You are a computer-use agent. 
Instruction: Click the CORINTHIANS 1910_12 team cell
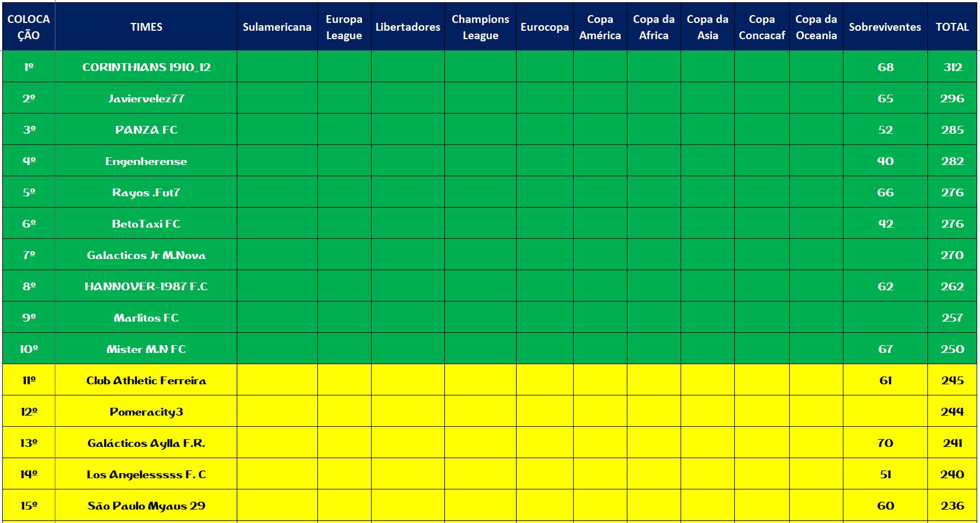[x=146, y=67]
